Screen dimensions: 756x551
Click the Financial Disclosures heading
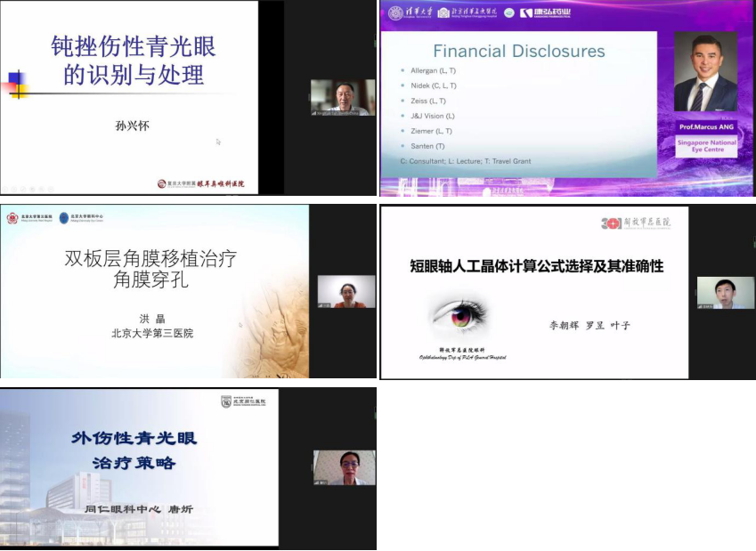tap(518, 51)
